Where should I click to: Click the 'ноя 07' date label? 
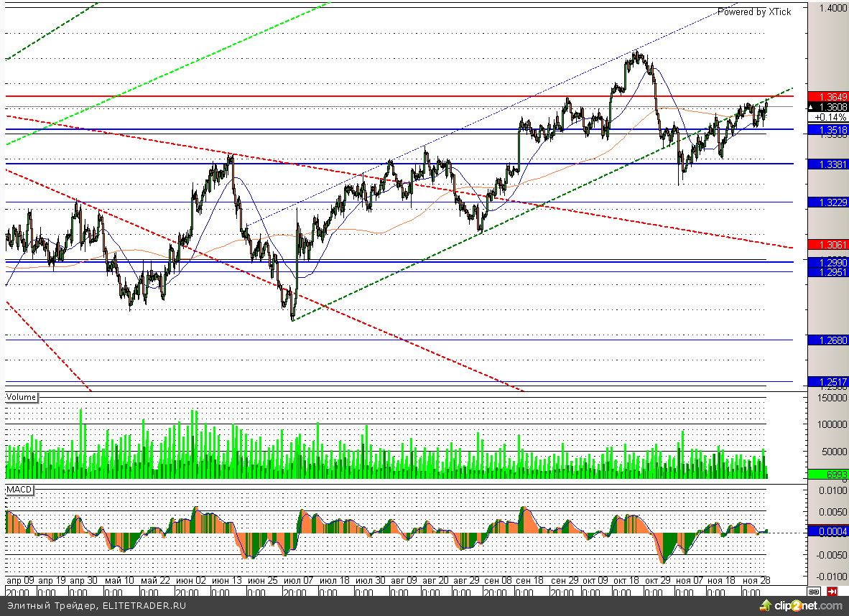pos(690,580)
